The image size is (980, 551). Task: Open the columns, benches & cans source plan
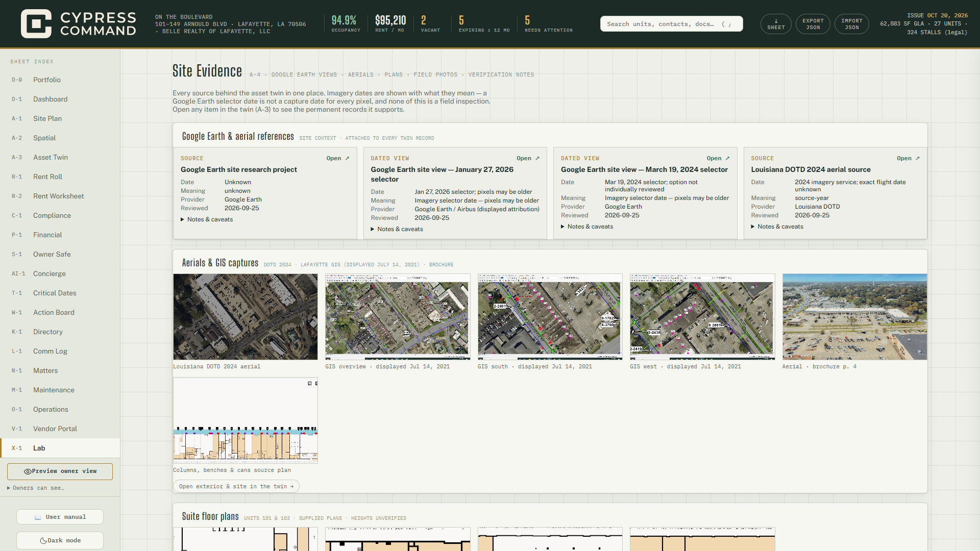click(246, 420)
